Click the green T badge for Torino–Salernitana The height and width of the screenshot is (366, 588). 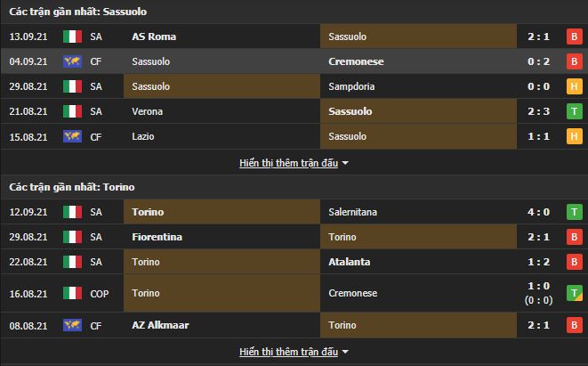575,212
